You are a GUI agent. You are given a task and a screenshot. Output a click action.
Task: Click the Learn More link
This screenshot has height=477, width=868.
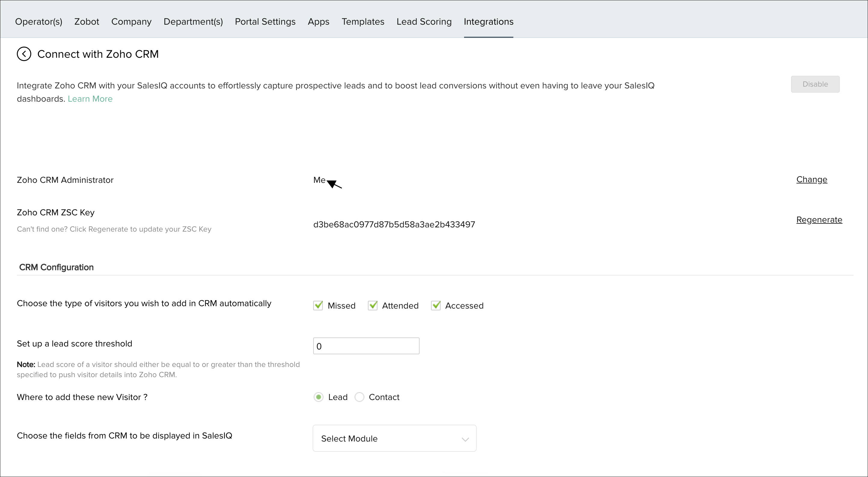[90, 99]
